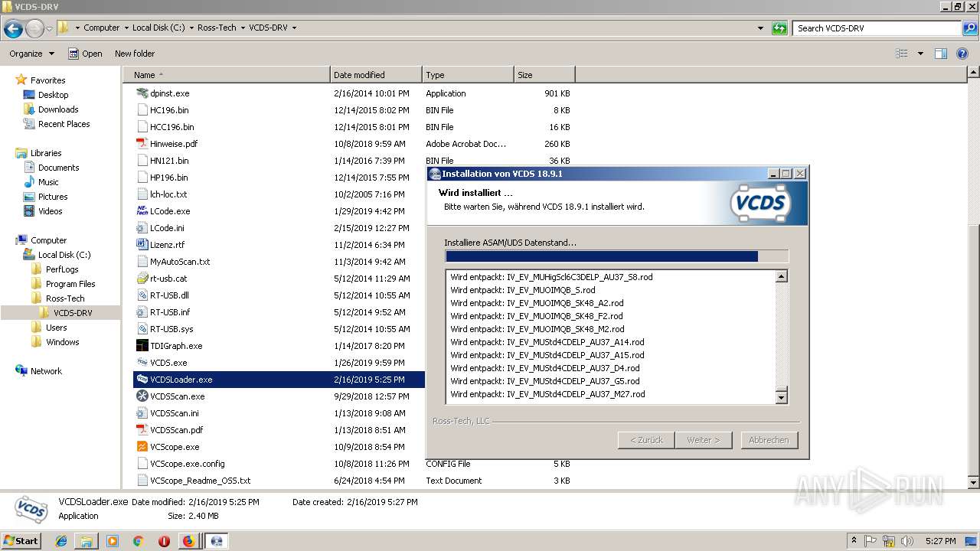The image size is (980, 551).
Task: Open the recent pages dropdown arrow
Action: (50, 29)
